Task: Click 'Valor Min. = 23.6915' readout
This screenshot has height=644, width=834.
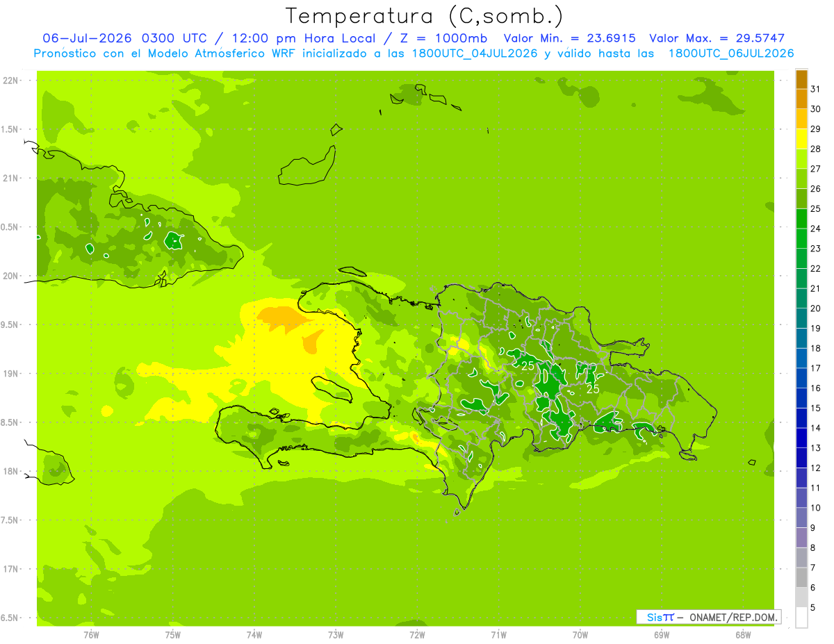Action: click(x=571, y=38)
